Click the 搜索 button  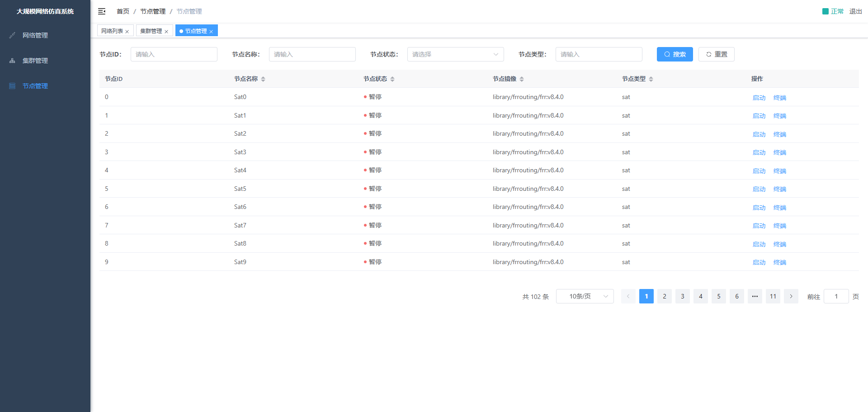675,54
